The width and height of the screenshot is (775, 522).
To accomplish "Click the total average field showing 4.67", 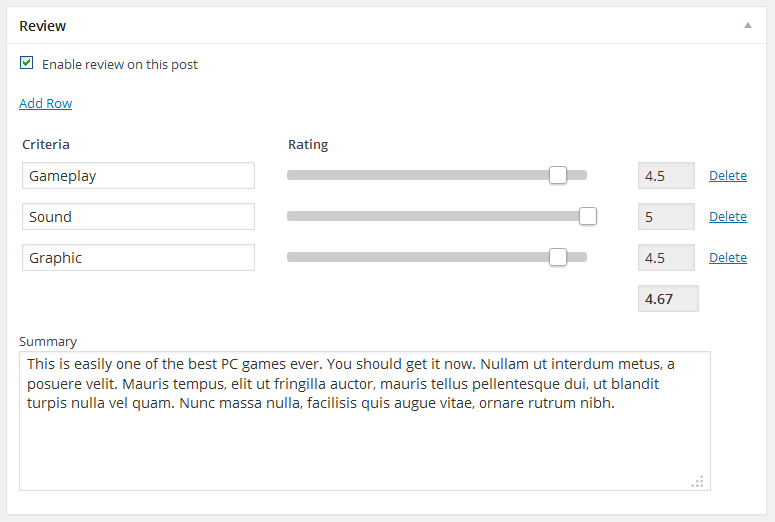I will (668, 299).
